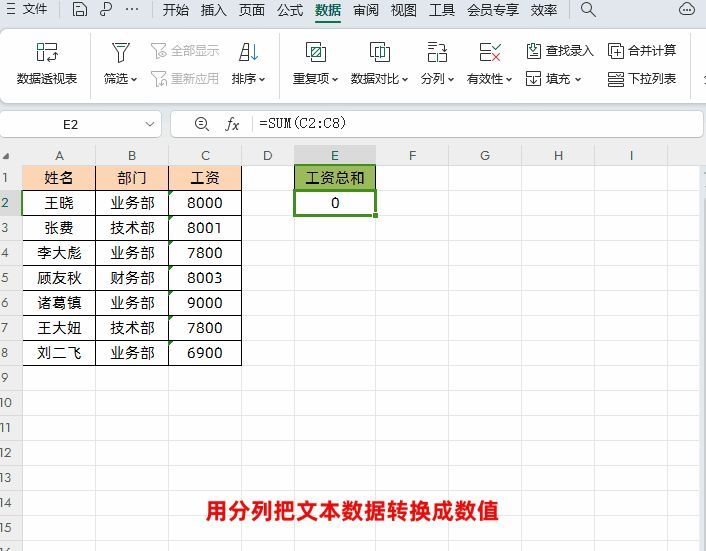
Task: Click the 合并计算 button
Action: 642,50
